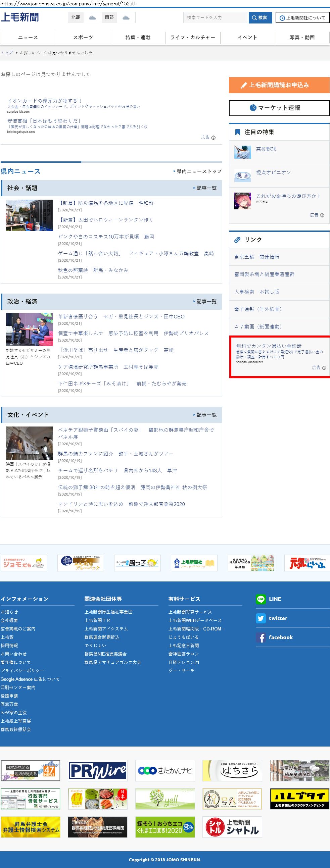
Task: Open the twitter bird icon link
Action: [261, 618]
